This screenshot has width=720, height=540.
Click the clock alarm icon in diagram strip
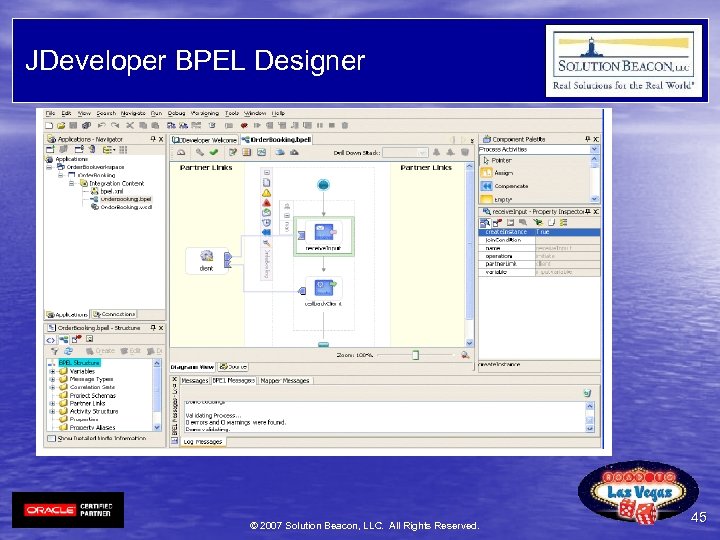pyautogui.click(x=266, y=223)
